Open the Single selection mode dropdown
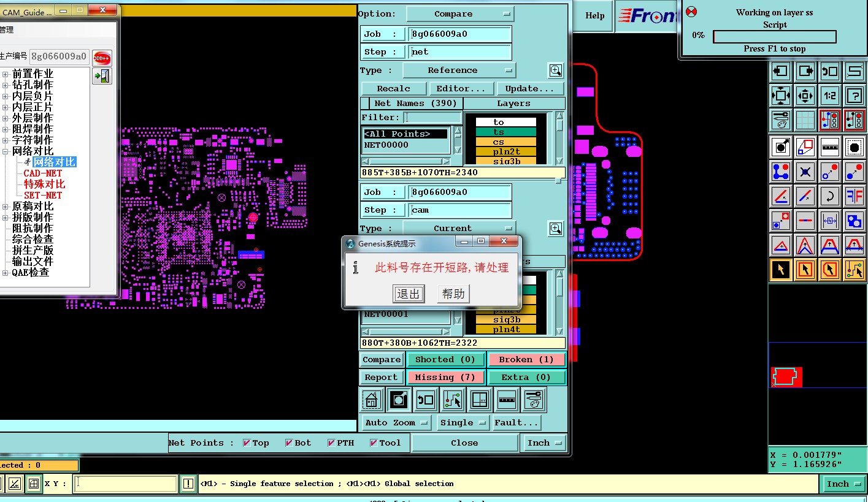868x502 pixels. coord(463,423)
